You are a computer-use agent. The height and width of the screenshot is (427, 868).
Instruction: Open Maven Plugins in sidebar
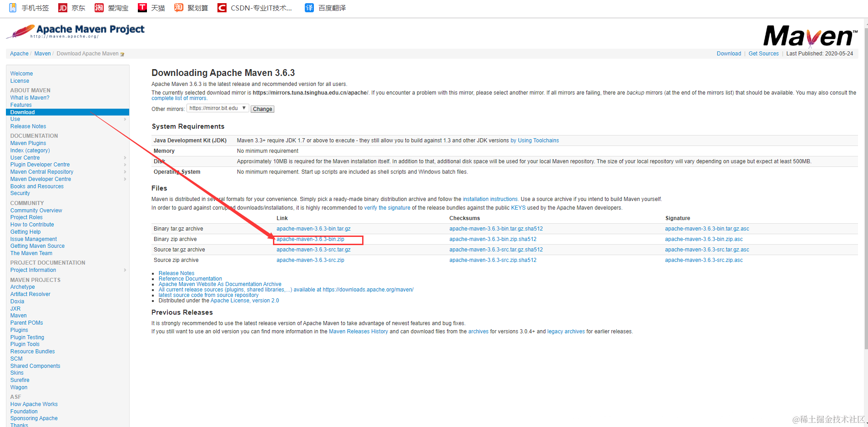28,143
